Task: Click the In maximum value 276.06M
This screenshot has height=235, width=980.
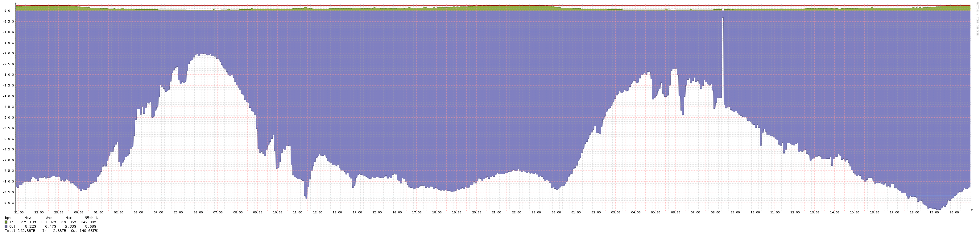Action: pos(68,222)
